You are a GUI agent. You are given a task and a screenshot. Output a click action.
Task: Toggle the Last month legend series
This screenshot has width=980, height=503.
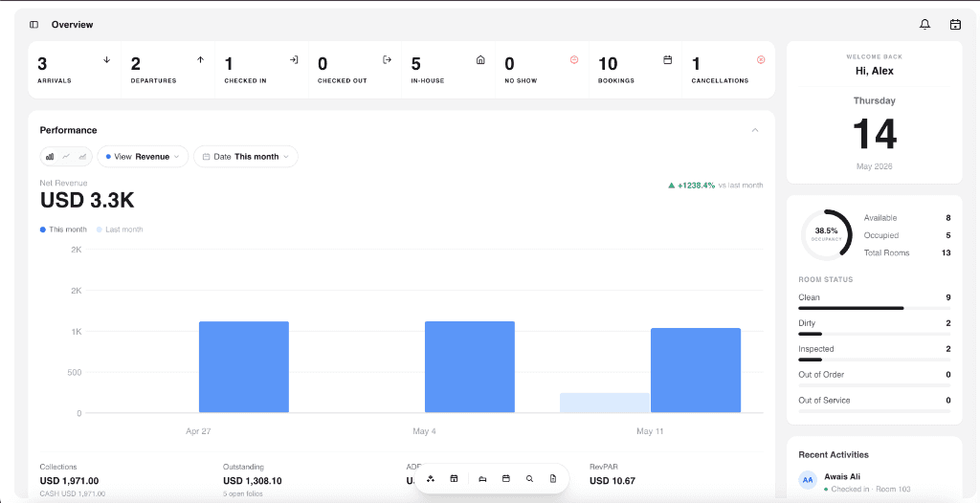tap(120, 230)
